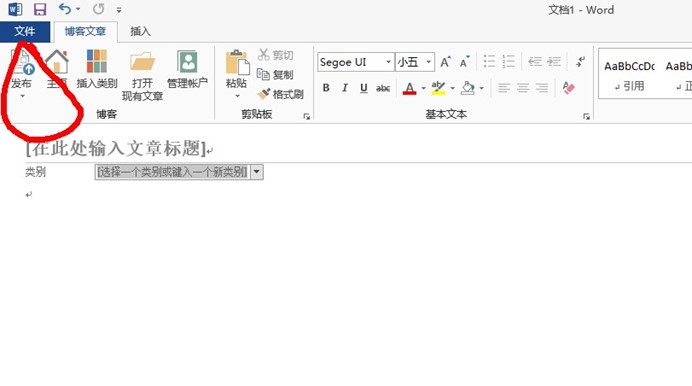This screenshot has width=692, height=386.
Task: Click 剪切 cut
Action: (276, 55)
